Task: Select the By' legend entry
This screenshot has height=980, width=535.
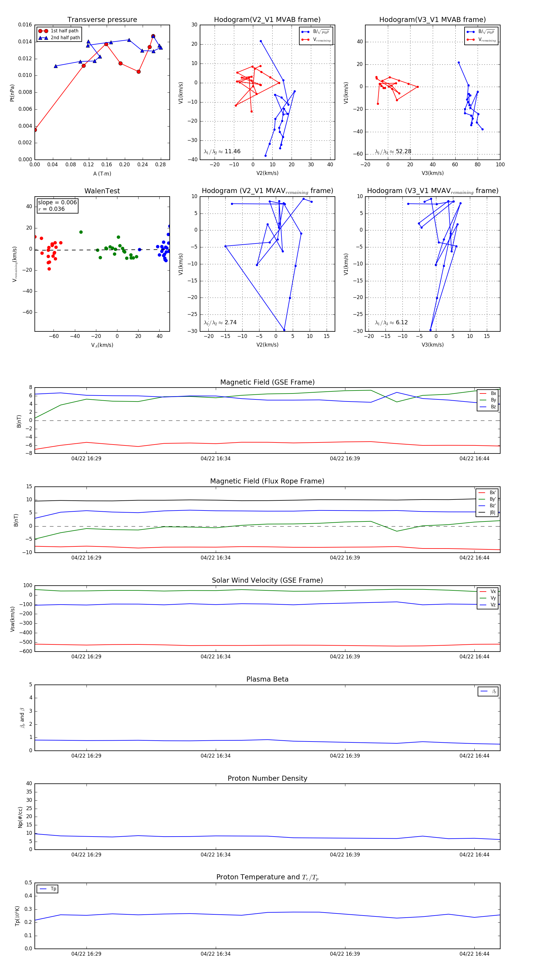Action: tap(487, 499)
